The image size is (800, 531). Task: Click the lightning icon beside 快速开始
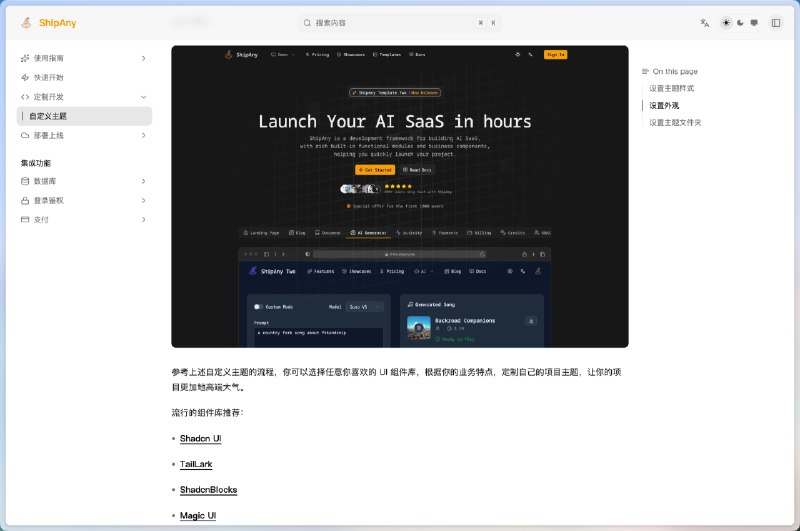tap(25, 77)
